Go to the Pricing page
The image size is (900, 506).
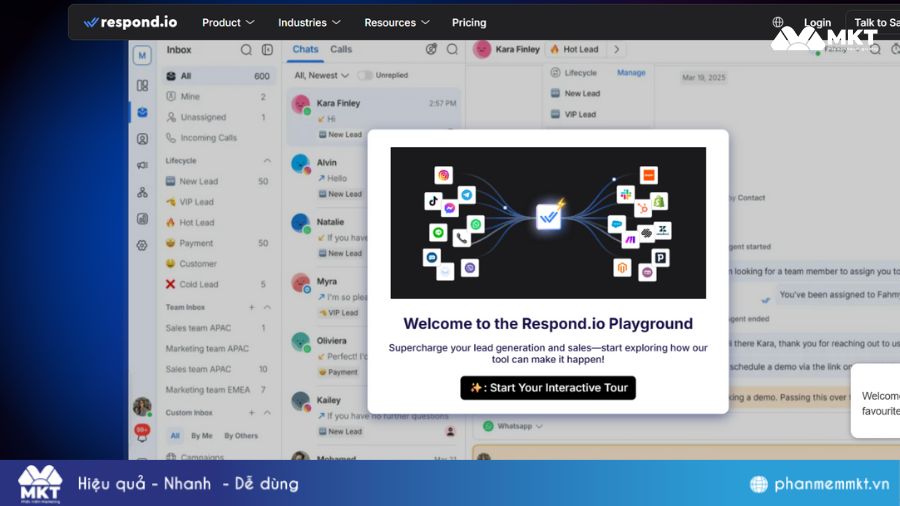click(469, 22)
